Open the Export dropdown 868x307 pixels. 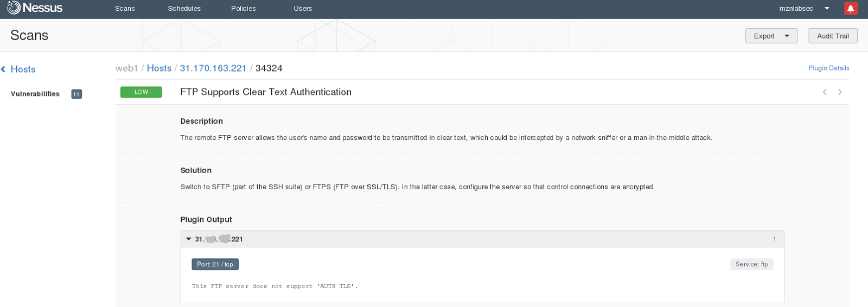click(x=771, y=36)
